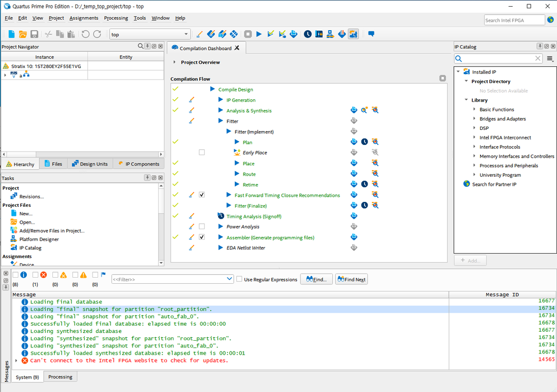Expand the Project Overview section
Viewport: 557px width, 392px height.
pyautogui.click(x=175, y=62)
